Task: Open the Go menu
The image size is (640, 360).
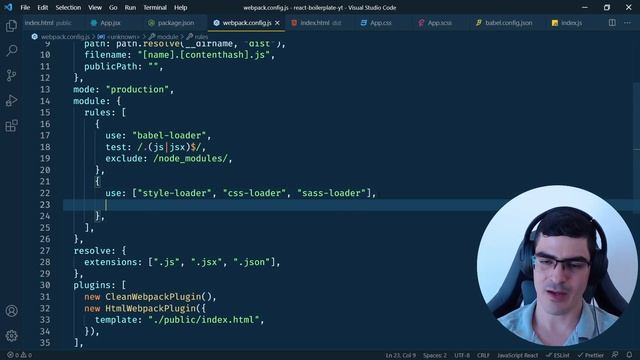Action: 113,7
